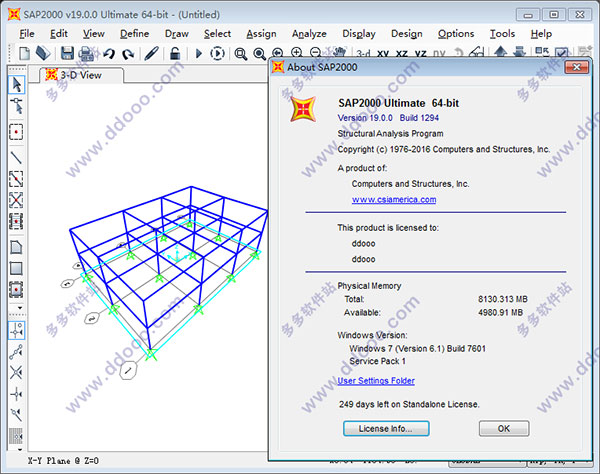600x474 pixels.
Task: Select the Draw Poly Area tool
Action: pos(16,247)
